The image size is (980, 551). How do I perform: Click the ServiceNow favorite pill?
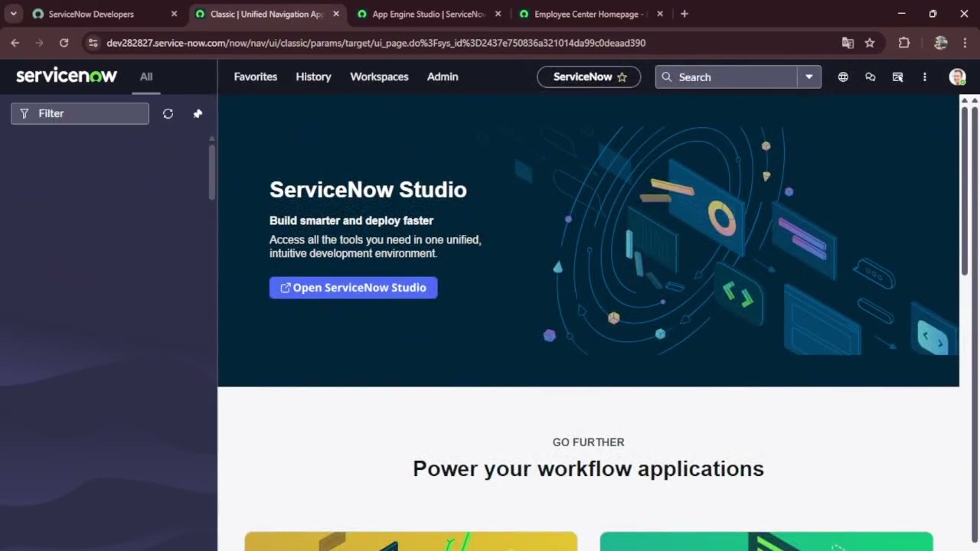point(589,77)
